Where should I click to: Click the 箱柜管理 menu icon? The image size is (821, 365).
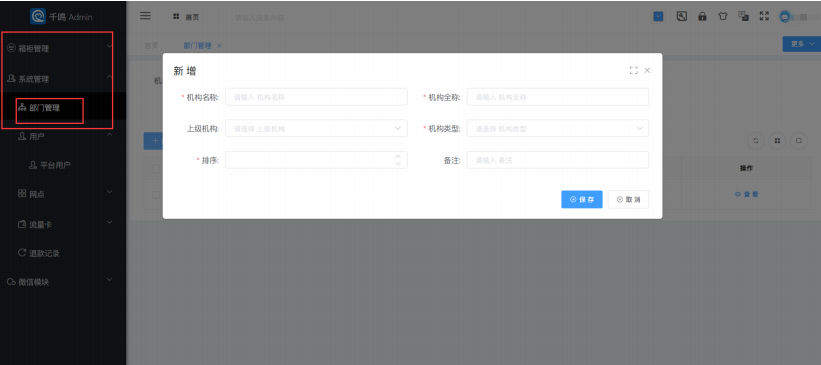11,48
